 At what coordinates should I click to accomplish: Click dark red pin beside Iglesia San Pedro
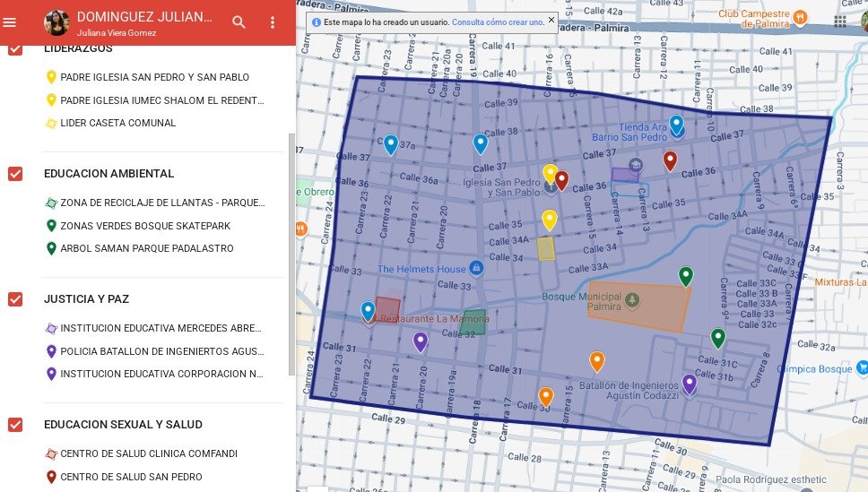562,181
